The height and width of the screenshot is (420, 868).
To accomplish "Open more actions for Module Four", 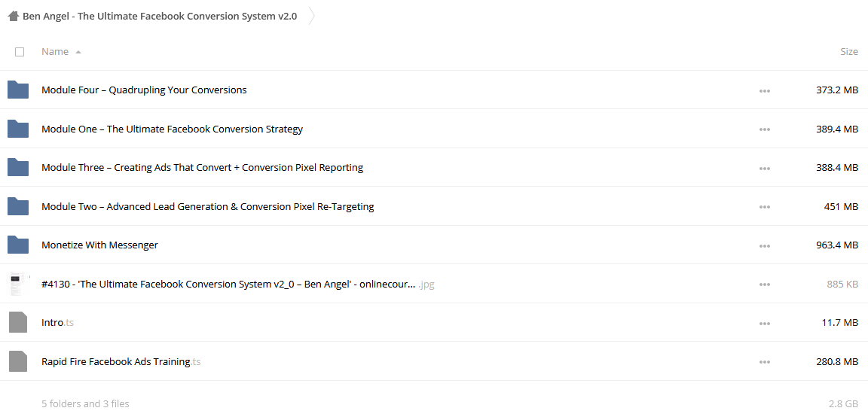I will (x=765, y=90).
